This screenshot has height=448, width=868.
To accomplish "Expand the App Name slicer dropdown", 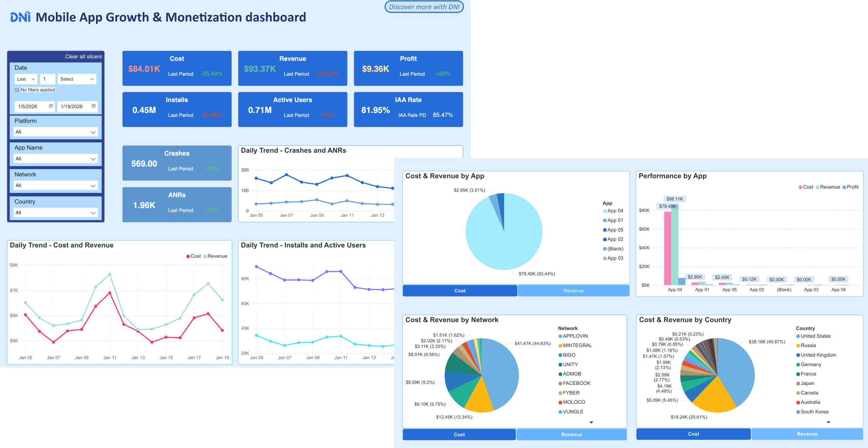I will point(56,159).
